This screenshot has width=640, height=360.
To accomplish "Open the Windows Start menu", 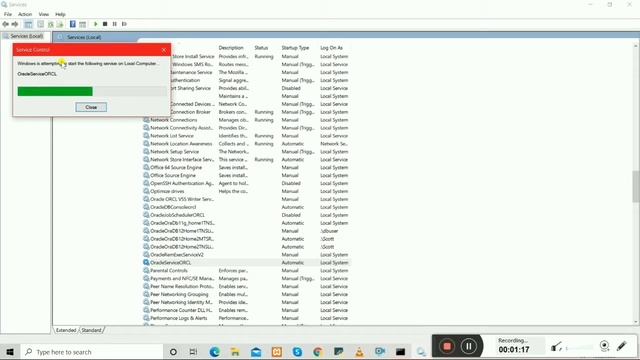I will 10,351.
